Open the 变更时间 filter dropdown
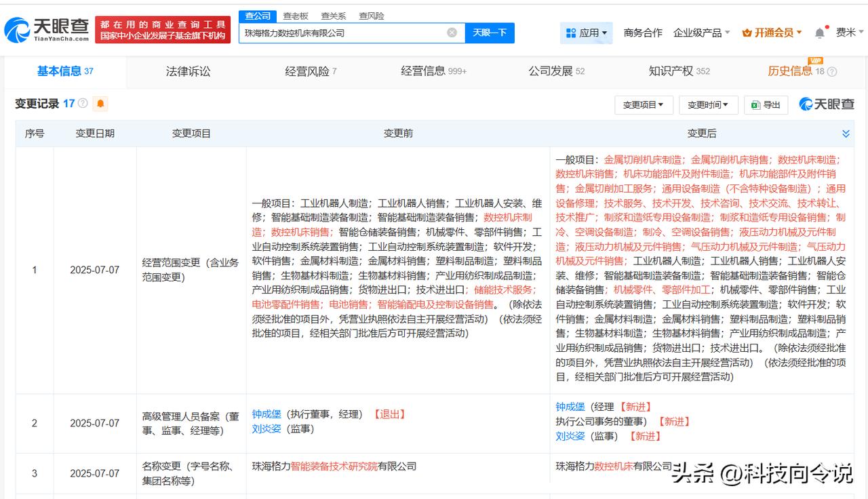 708,105
